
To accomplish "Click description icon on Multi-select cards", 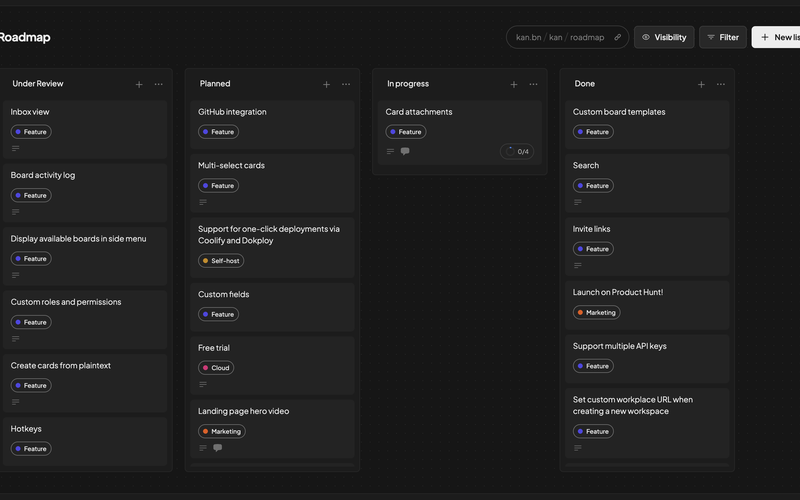I will [x=203, y=202].
